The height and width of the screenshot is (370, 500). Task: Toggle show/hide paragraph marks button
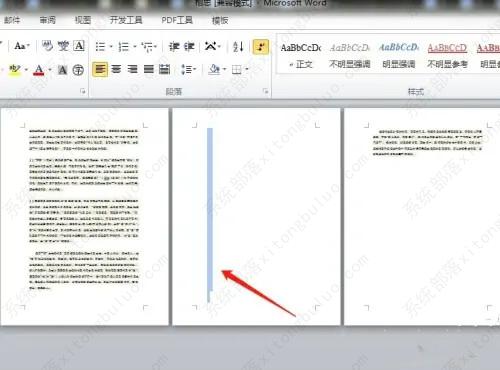point(261,47)
